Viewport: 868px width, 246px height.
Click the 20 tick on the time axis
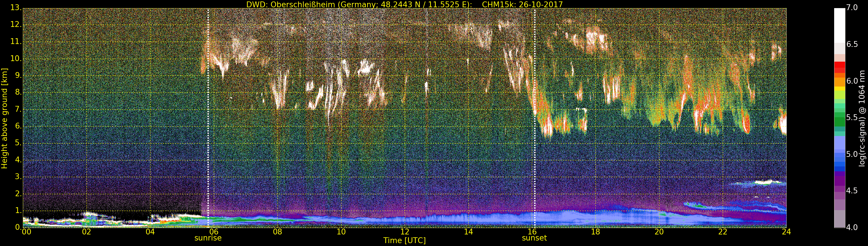click(x=659, y=232)
